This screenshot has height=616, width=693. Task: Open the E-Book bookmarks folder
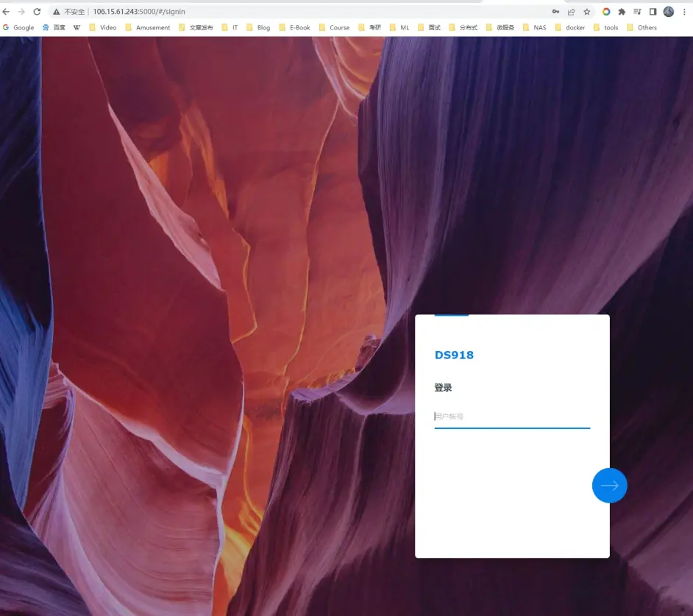[x=294, y=28]
